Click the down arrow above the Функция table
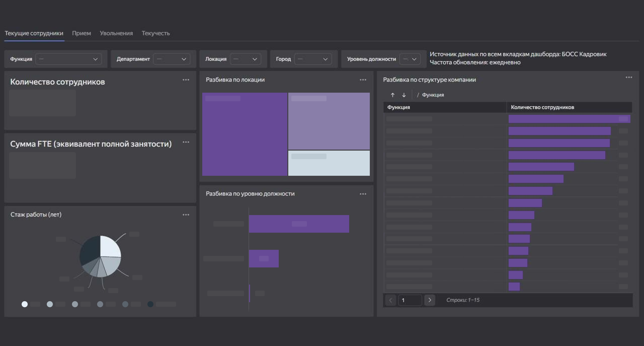This screenshot has height=346, width=644. [x=404, y=95]
